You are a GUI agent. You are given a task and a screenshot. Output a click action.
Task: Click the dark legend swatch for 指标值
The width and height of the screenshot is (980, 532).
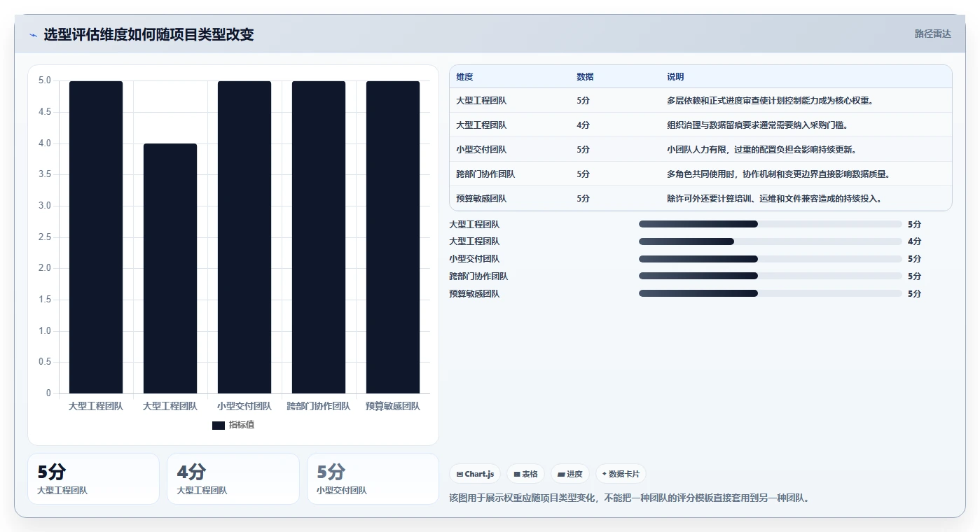click(x=219, y=425)
